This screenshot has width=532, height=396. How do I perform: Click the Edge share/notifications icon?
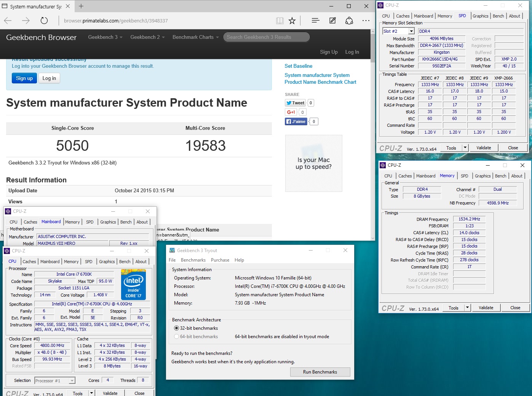pos(349,21)
